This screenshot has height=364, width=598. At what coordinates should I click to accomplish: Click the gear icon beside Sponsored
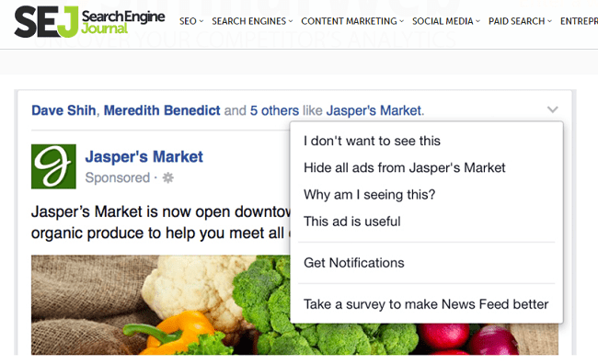167,177
